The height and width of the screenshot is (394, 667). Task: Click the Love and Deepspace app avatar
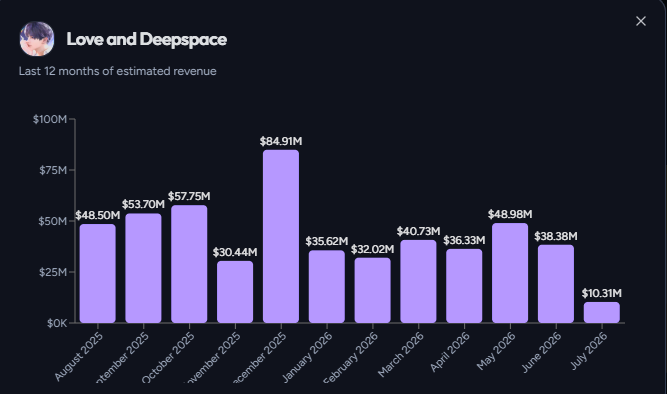click(37, 39)
